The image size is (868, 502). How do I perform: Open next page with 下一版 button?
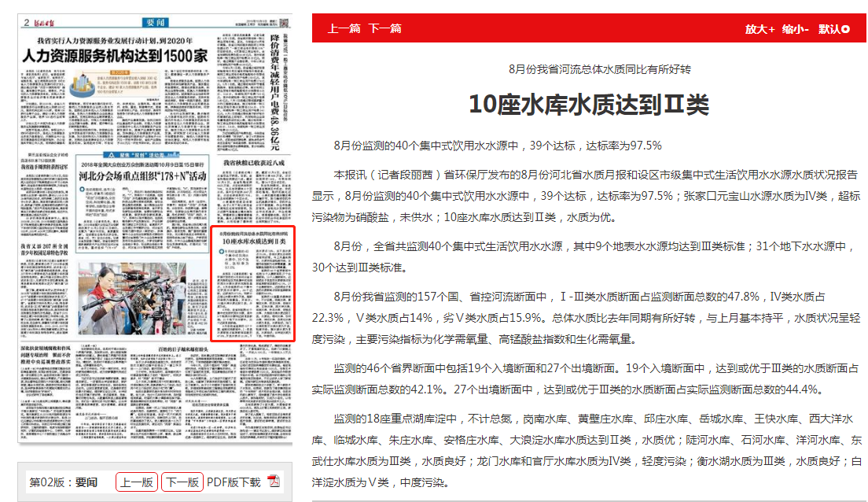click(182, 482)
